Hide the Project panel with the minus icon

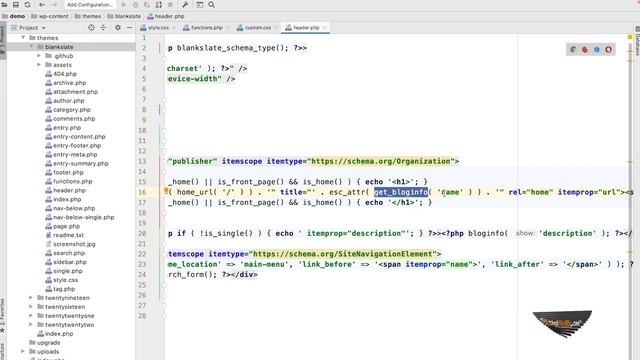click(x=129, y=27)
